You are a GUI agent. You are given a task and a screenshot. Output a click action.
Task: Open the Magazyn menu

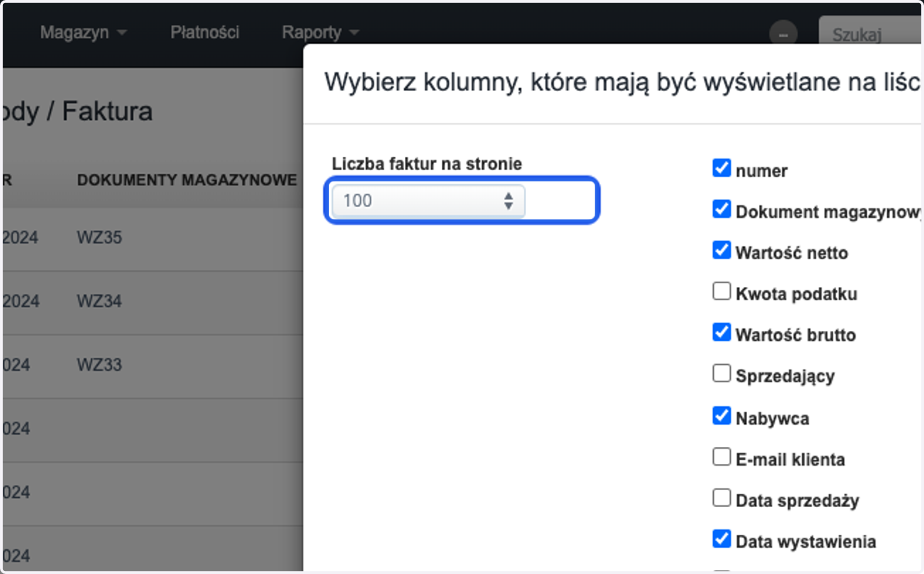click(83, 32)
